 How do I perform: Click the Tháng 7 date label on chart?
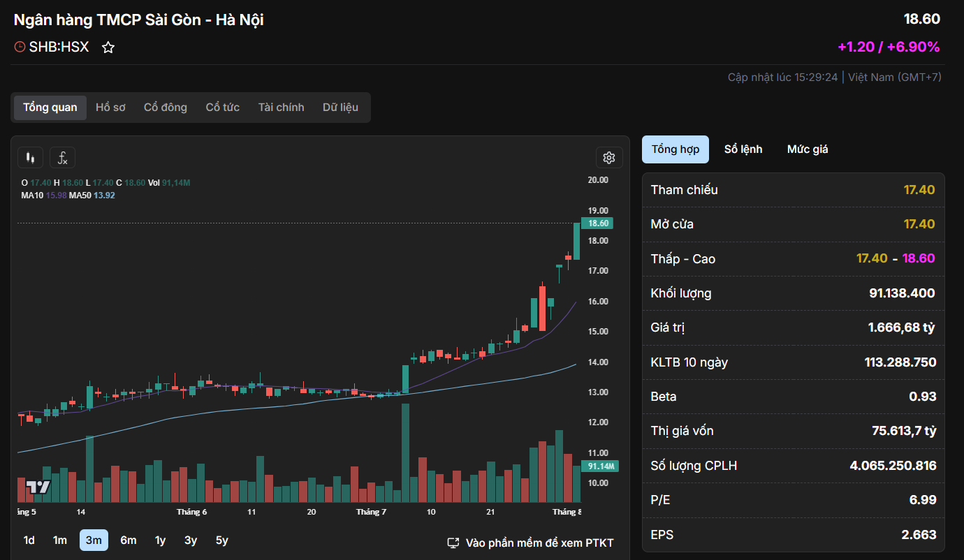pos(371,512)
